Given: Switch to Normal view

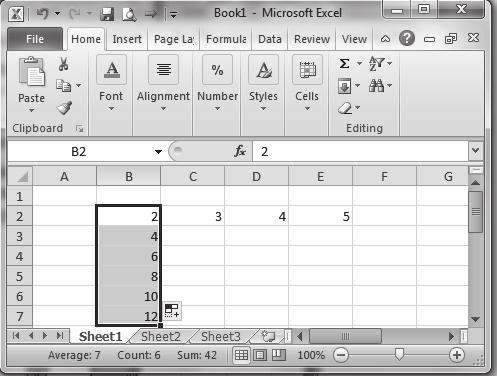Looking at the screenshot, I should tap(241, 355).
